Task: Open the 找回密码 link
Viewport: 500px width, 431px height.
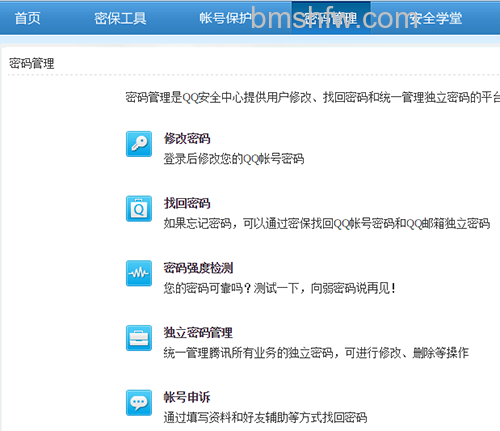Action: coord(187,203)
